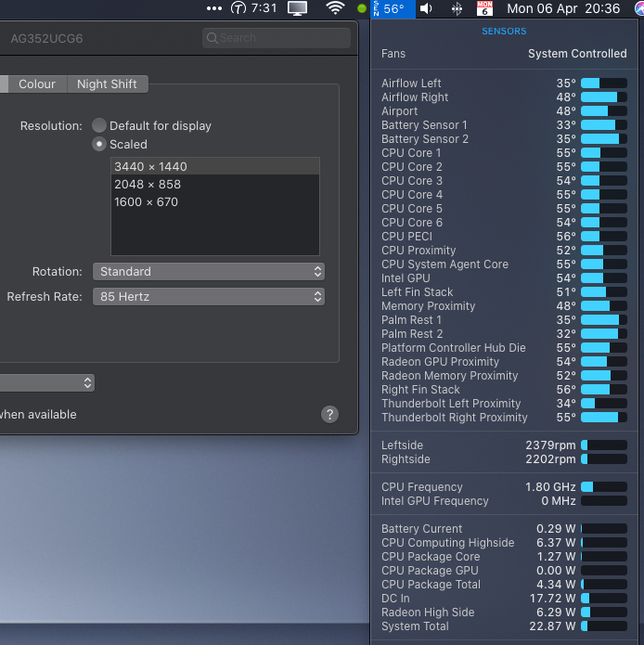Click the Rightside fan speed bar
644x645 pixels.
tap(604, 459)
